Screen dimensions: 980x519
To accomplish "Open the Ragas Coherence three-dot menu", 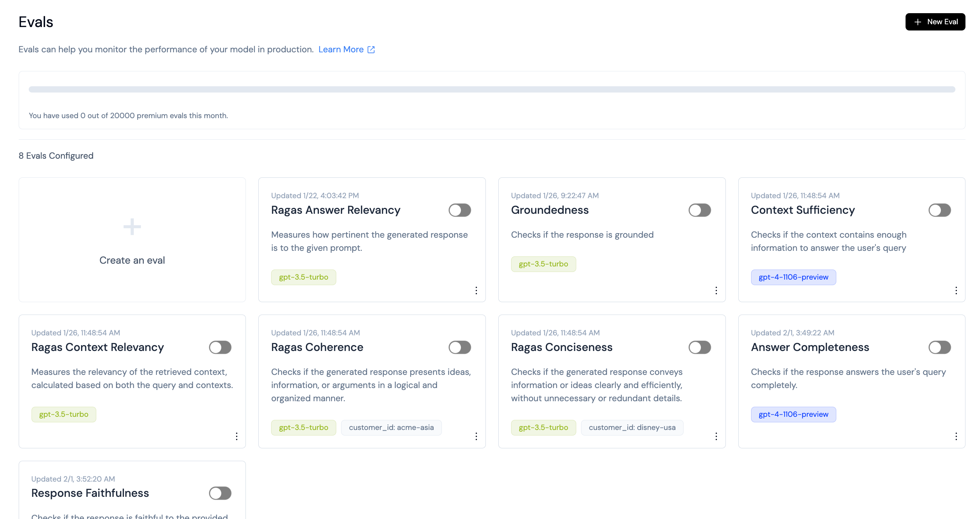I will point(476,436).
